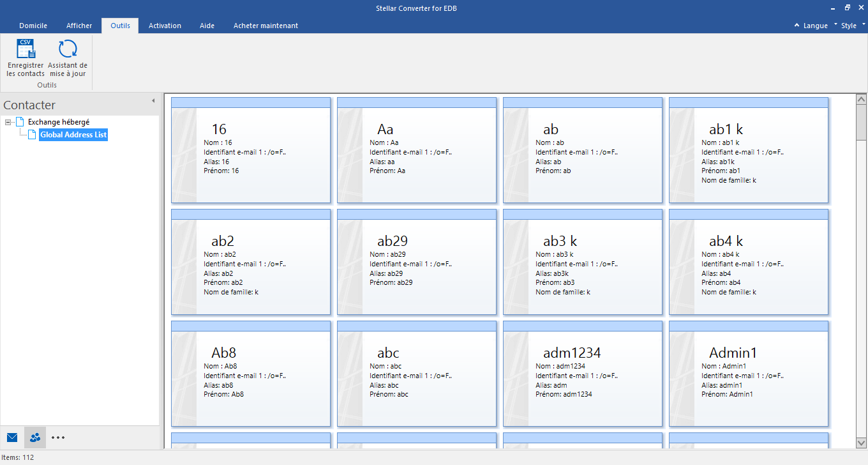Select the Outils tab

tap(120, 26)
